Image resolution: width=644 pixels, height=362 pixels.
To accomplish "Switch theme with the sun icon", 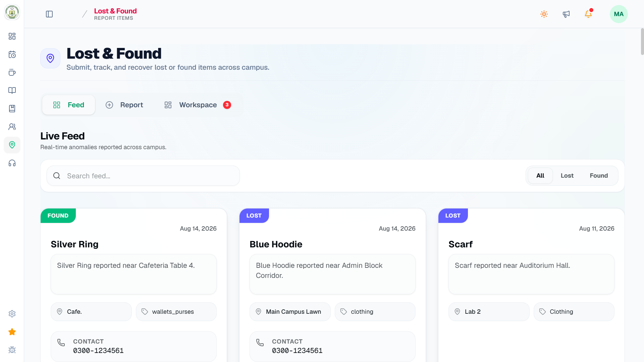I will point(544,14).
